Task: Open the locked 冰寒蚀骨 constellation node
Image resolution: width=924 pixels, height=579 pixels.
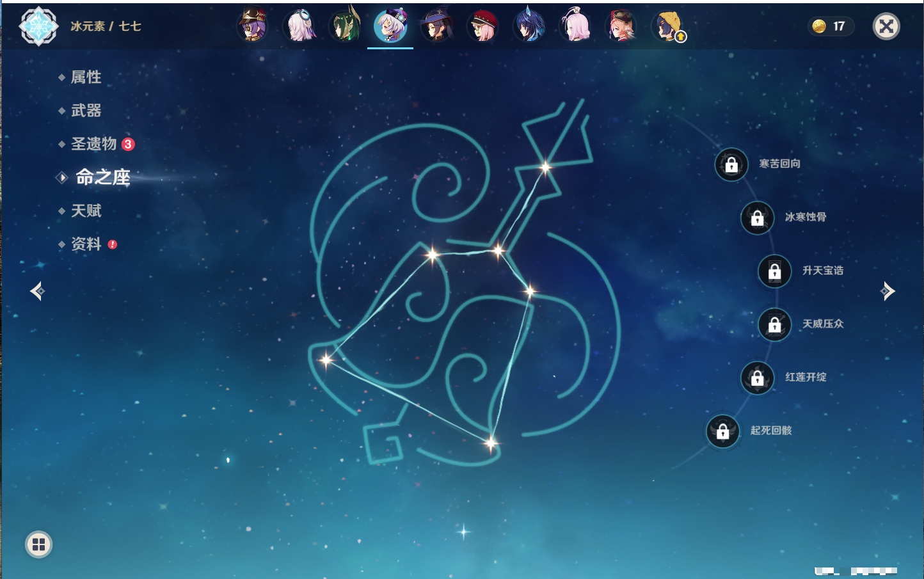Action: pos(757,218)
